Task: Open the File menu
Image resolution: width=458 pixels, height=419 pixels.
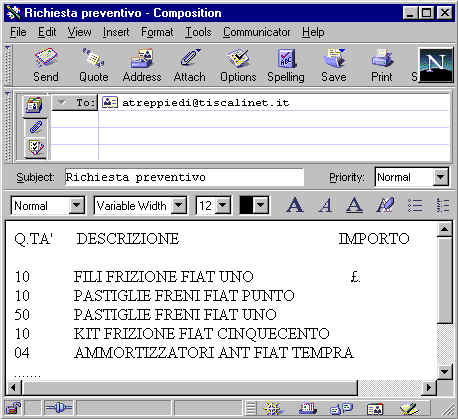Action: pos(18,32)
